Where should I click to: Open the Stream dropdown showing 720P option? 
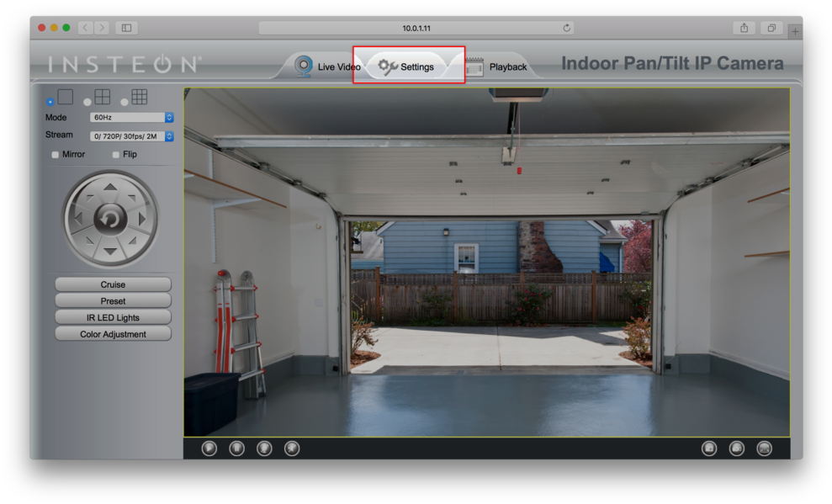[130, 135]
